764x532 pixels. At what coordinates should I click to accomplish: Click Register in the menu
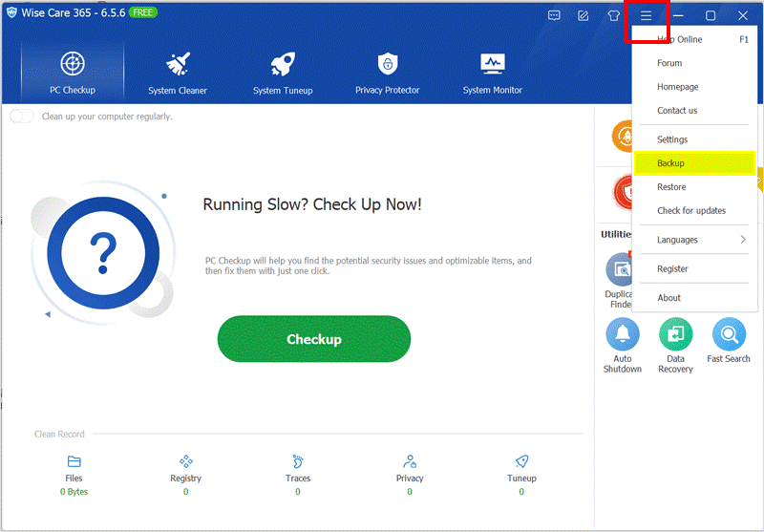694,269
